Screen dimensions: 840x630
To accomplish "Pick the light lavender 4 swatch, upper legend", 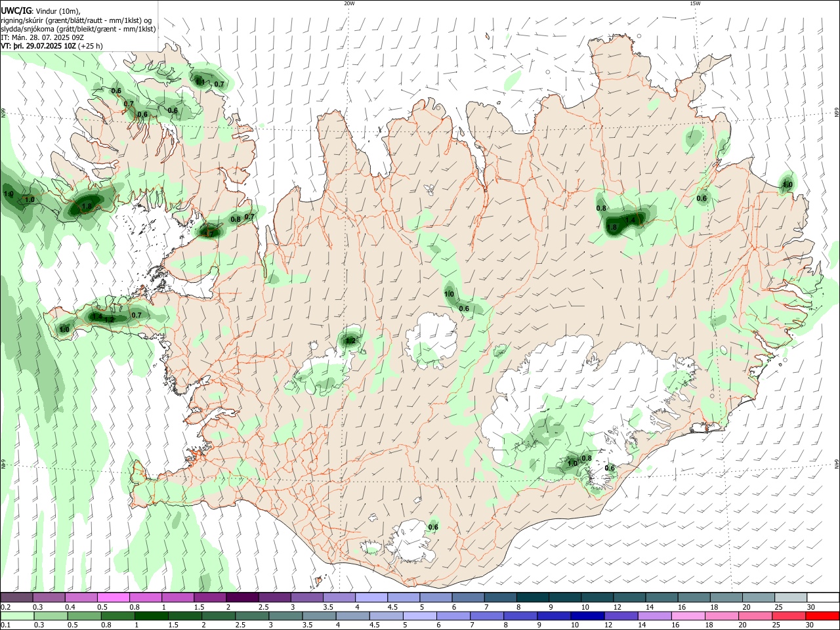I will (371, 597).
